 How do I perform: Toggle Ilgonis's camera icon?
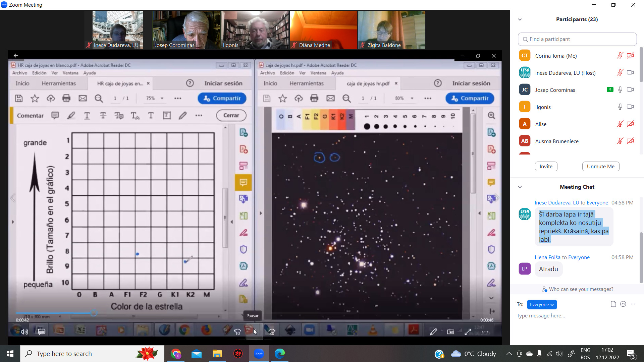coord(630,107)
